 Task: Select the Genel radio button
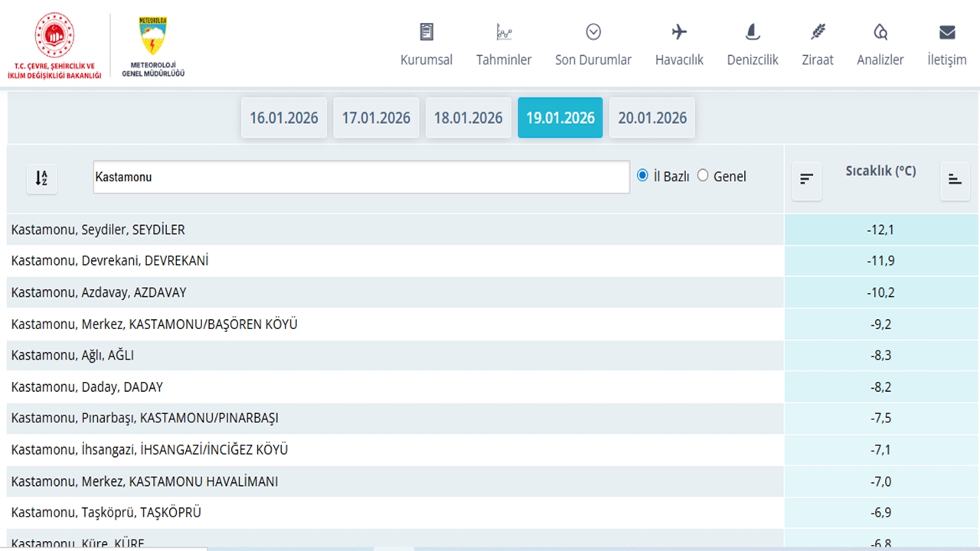703,176
